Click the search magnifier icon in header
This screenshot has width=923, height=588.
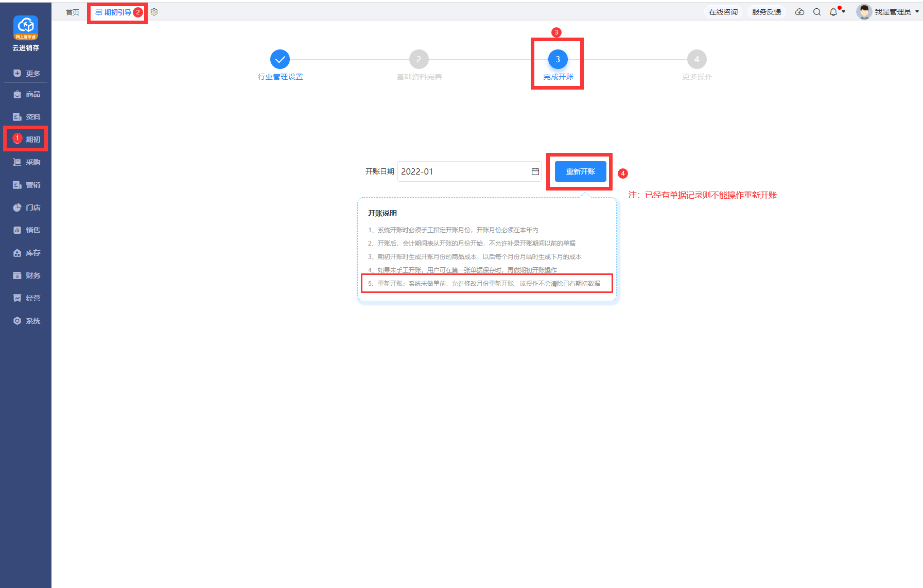pos(817,12)
